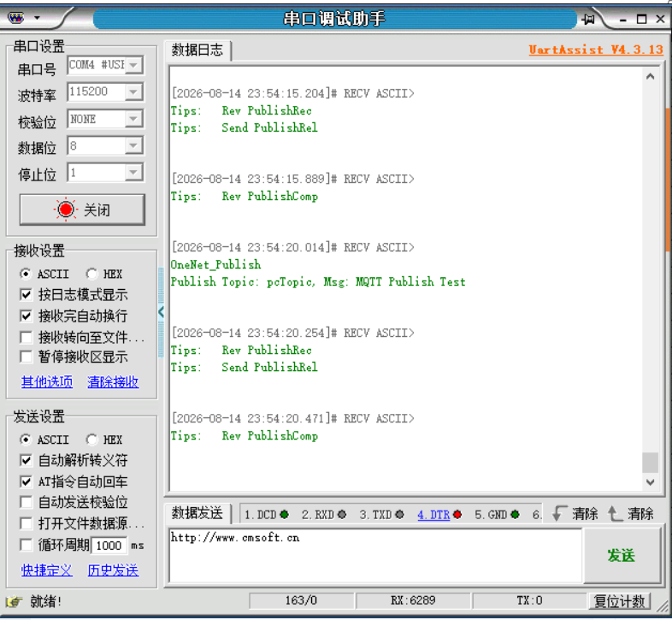Toggle 按日志模式显示 checkbox
The image size is (672, 620).
[x=27, y=294]
